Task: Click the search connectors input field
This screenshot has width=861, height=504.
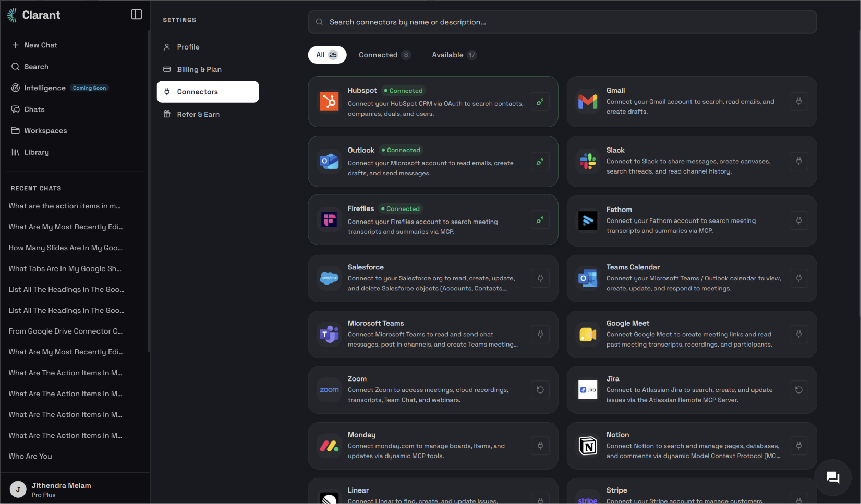Action: tap(562, 22)
